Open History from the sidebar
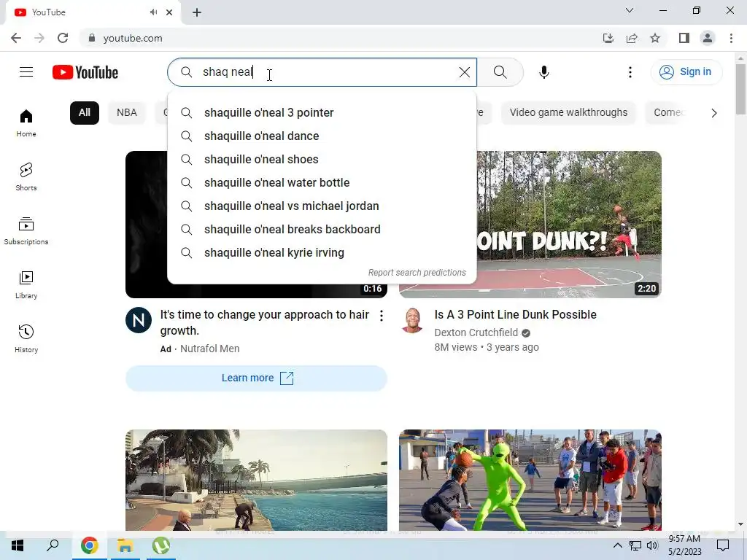The width and height of the screenshot is (747, 560). 26,338
